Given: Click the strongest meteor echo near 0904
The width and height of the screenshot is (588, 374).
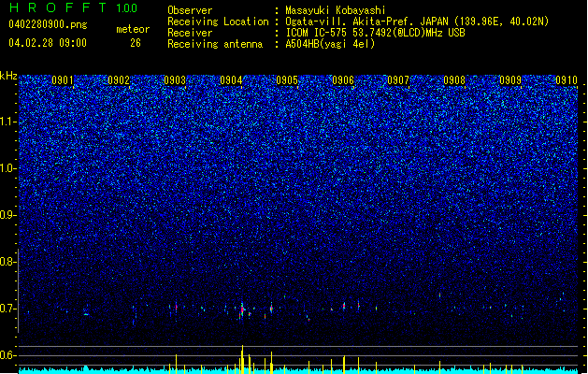Looking at the screenshot, I should [242, 310].
